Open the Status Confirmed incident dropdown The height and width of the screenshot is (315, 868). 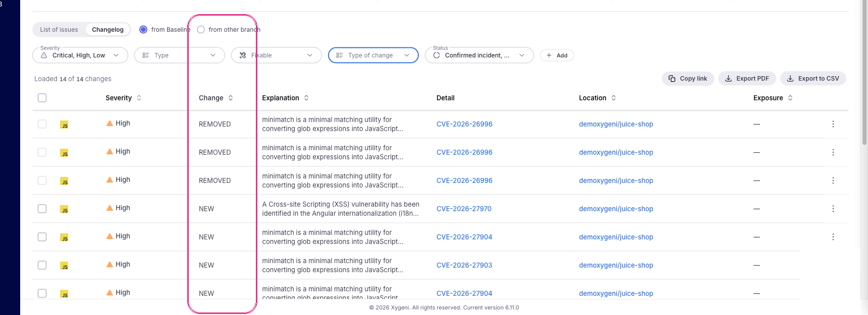click(x=479, y=55)
